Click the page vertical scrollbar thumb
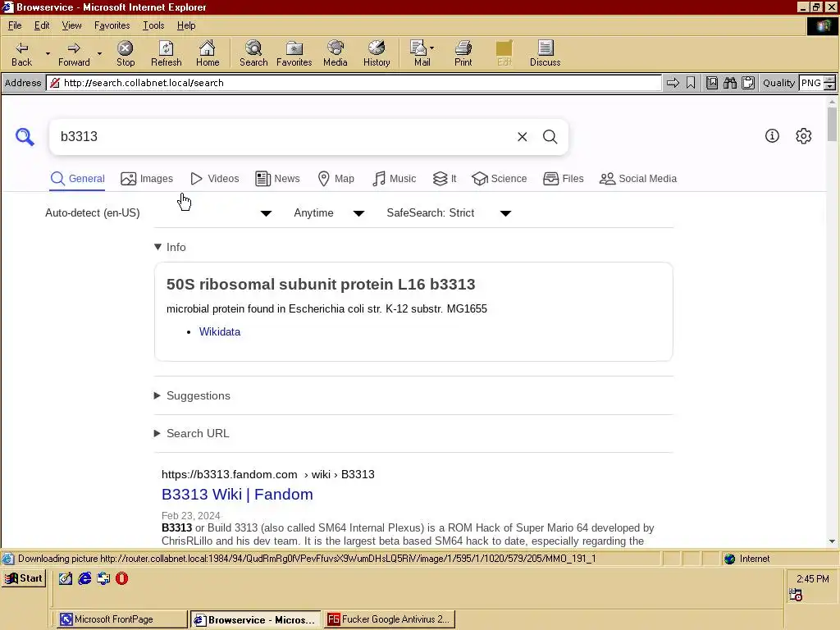Screen dimensions: 840x630 pyautogui.click(x=832, y=125)
